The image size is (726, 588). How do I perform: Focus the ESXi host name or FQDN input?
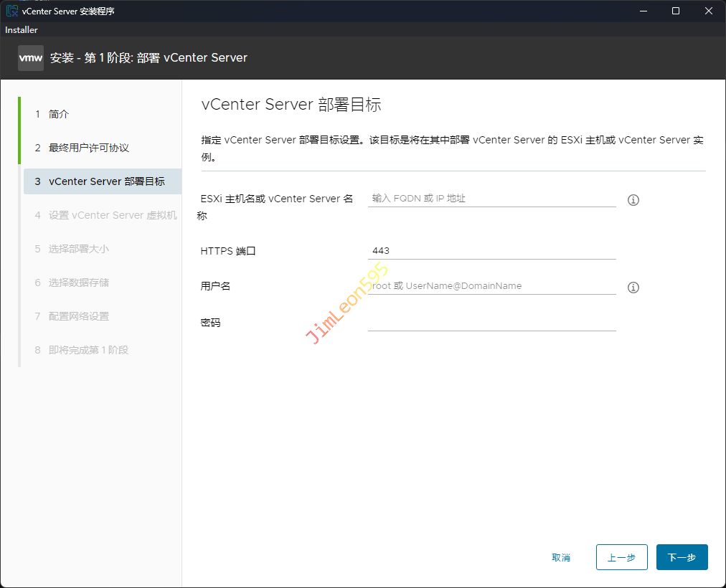pos(491,198)
